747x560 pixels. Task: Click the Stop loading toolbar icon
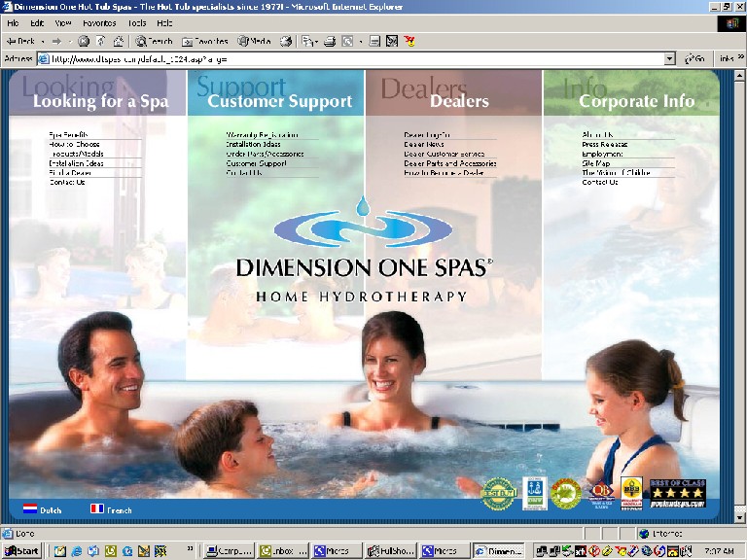84,41
